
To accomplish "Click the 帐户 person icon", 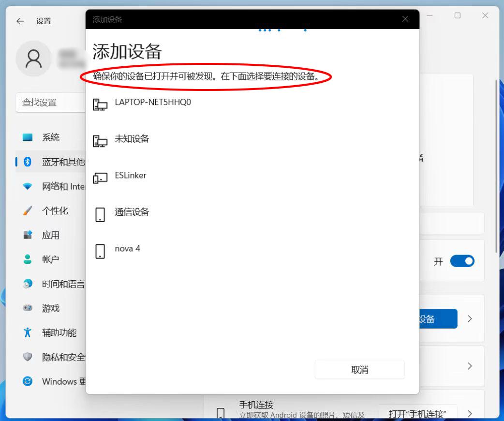I will point(28,259).
